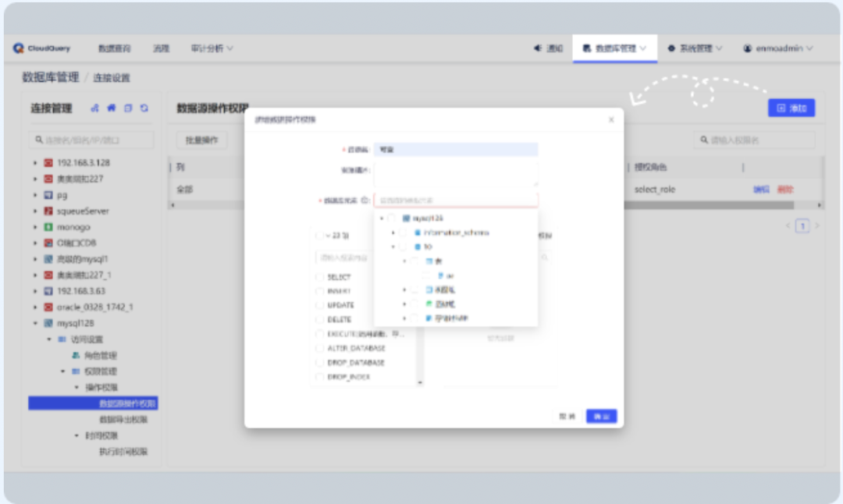Expand the squeueServer connection node
Screen dimensions: 843x504
pyautogui.click(x=35, y=211)
